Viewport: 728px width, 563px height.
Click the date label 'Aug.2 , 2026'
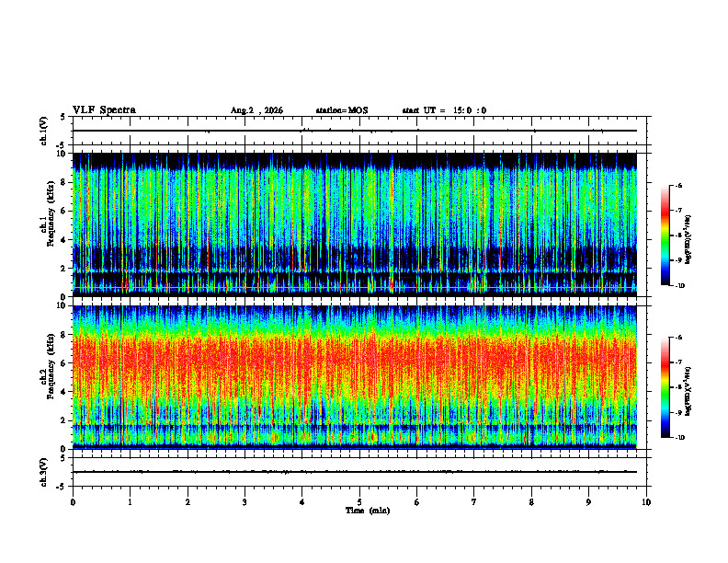pyautogui.click(x=256, y=110)
